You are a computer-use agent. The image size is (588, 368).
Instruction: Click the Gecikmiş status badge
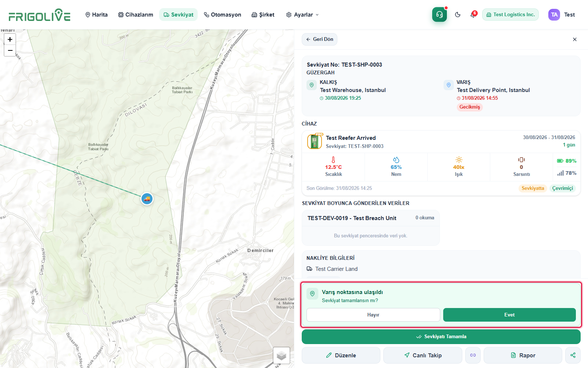tap(470, 107)
